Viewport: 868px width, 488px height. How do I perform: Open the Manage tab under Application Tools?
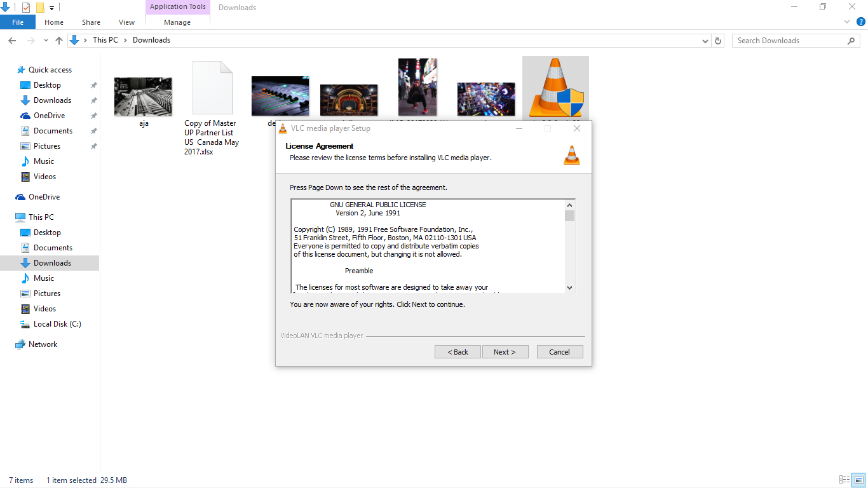pos(177,22)
